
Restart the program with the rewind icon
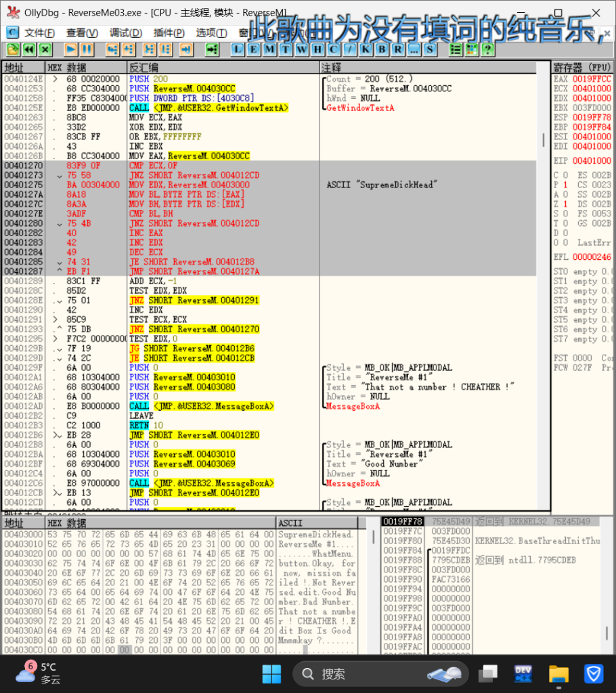click(x=28, y=49)
